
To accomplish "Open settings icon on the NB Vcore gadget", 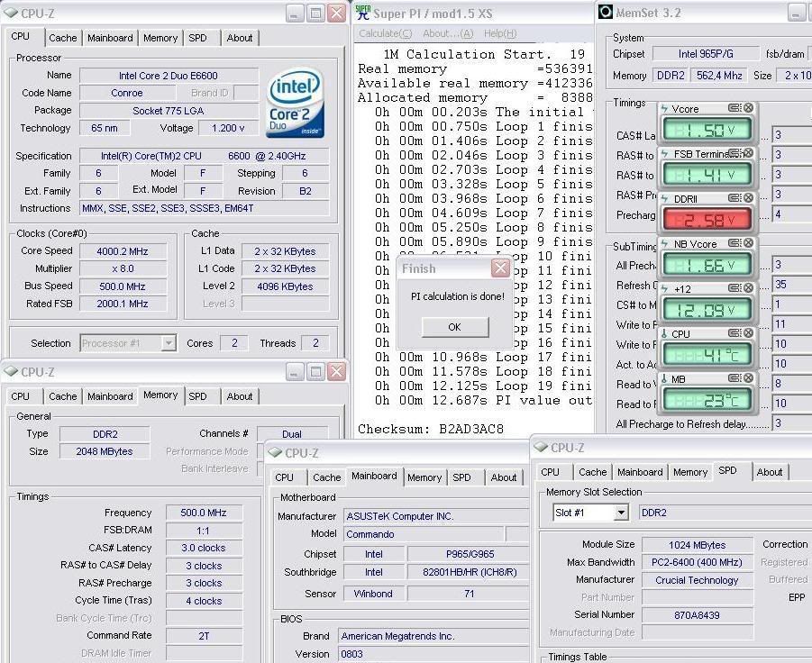I will coord(734,242).
